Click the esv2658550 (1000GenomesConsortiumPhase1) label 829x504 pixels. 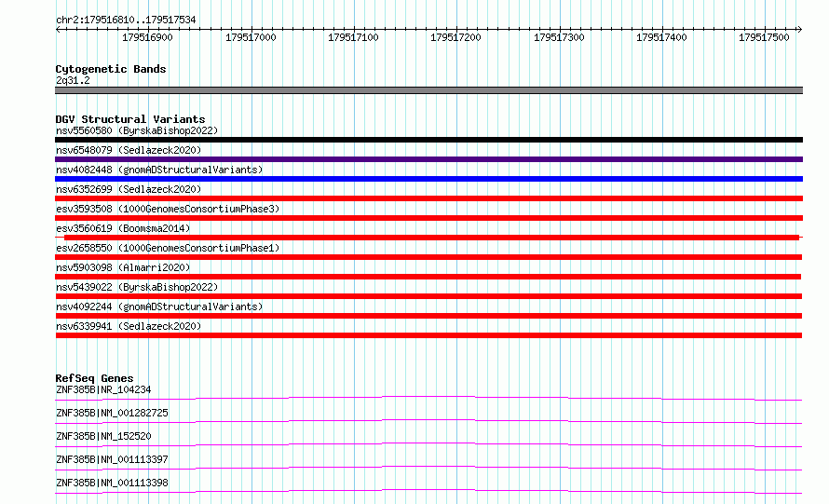pyautogui.click(x=168, y=248)
